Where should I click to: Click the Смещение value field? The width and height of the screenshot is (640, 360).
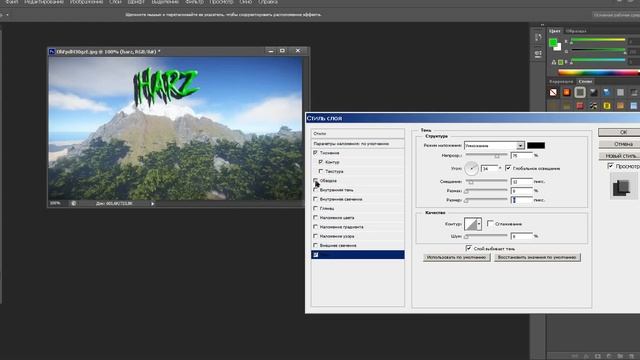[522, 182]
